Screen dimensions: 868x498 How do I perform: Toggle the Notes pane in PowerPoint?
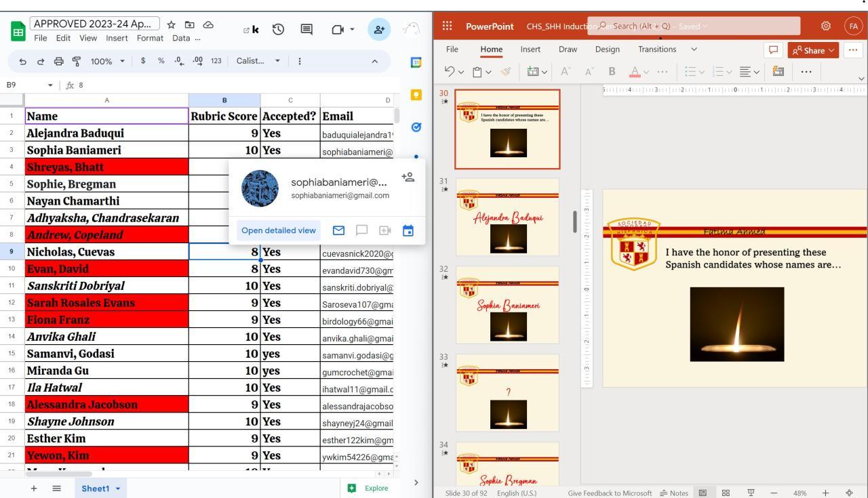[673, 493]
